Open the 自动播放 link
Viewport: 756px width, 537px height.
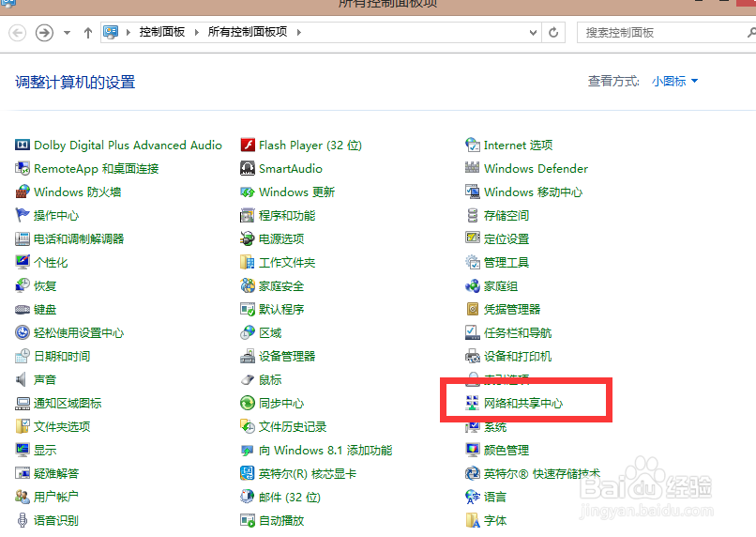[281, 521]
